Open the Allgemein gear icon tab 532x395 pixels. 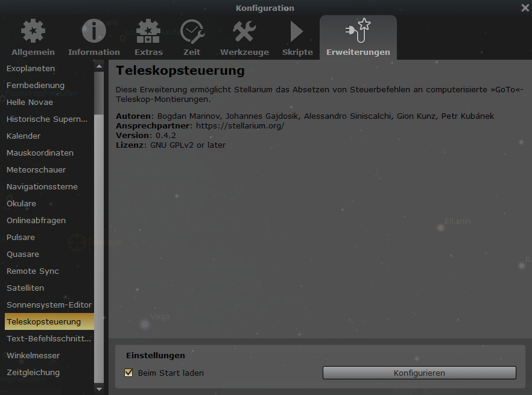click(x=33, y=37)
